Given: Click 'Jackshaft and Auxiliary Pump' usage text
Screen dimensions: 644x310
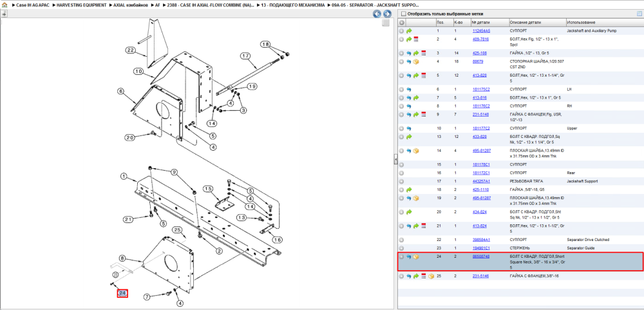Looking at the screenshot, I should (x=591, y=31).
